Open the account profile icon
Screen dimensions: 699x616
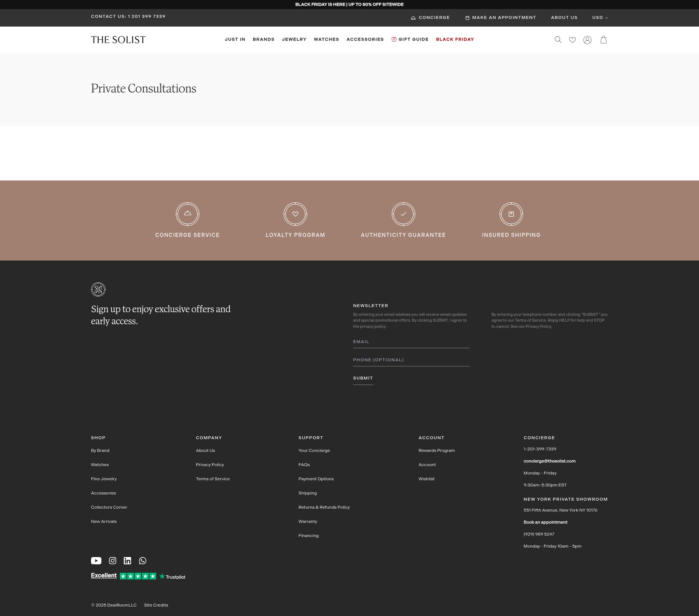(587, 40)
